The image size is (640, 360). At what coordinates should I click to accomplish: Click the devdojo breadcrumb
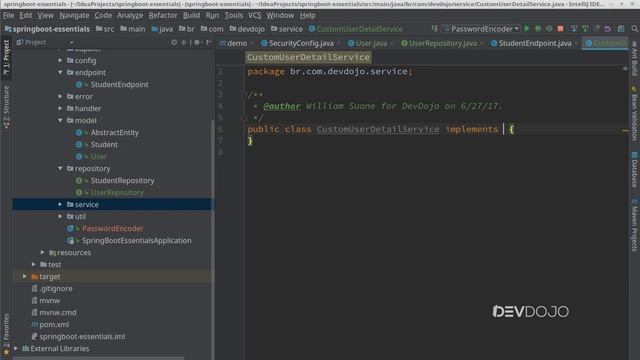tap(247, 29)
